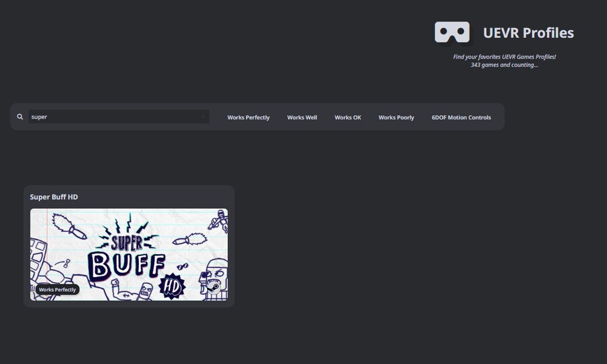This screenshot has width=607, height=364.
Task: Toggle the Works Well filter
Action: point(301,118)
